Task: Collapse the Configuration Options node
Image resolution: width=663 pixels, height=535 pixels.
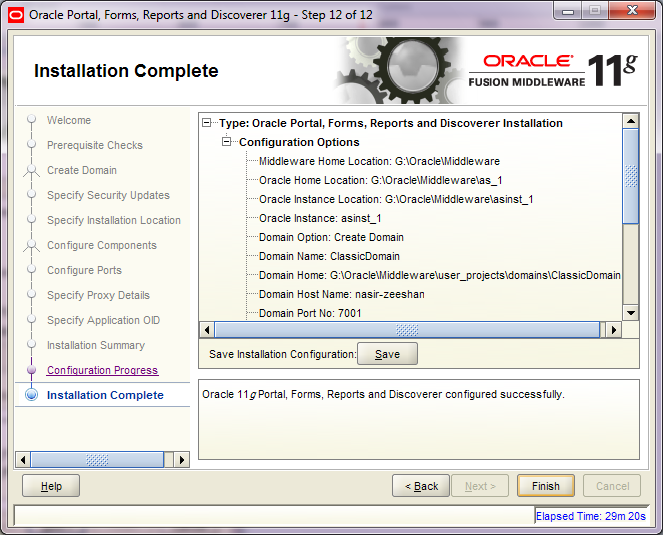Action: (227, 142)
